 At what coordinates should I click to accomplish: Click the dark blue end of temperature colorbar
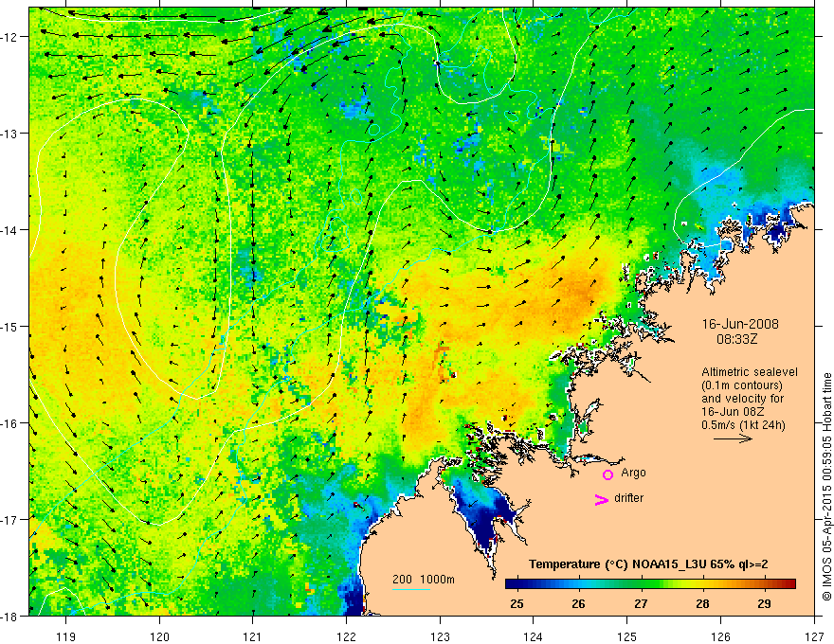[x=510, y=583]
